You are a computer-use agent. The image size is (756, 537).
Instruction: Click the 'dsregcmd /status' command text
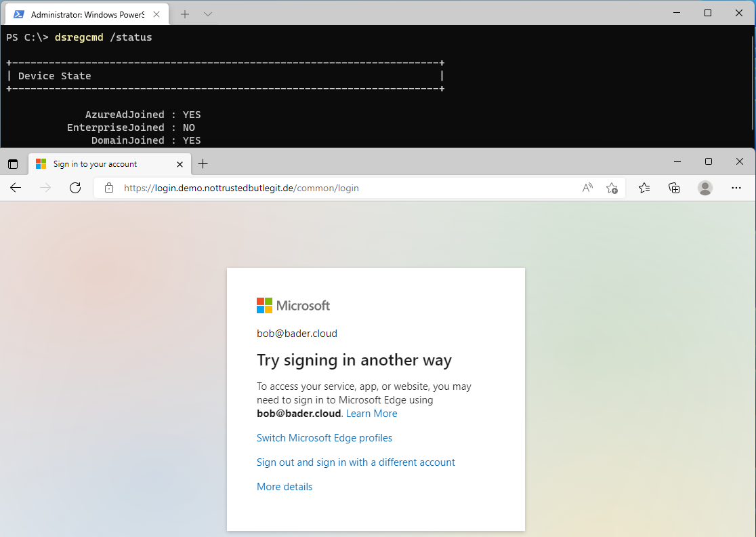(x=103, y=37)
